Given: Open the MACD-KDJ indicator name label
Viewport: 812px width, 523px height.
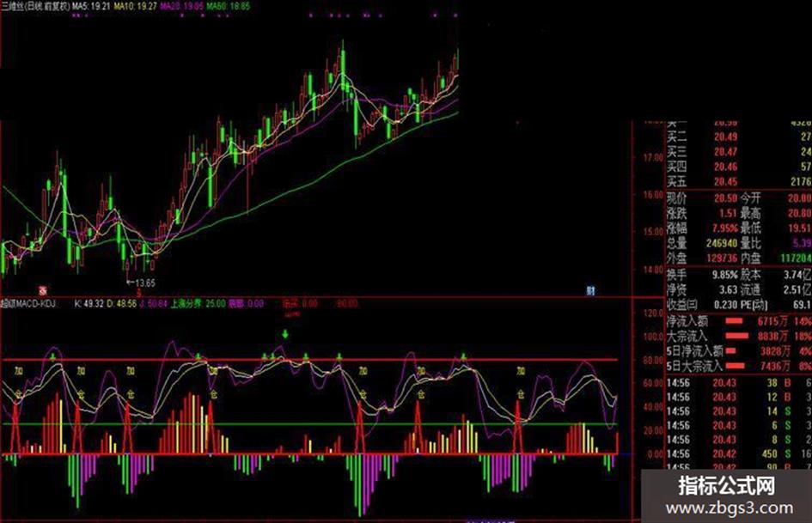Looking at the screenshot, I should (x=29, y=303).
